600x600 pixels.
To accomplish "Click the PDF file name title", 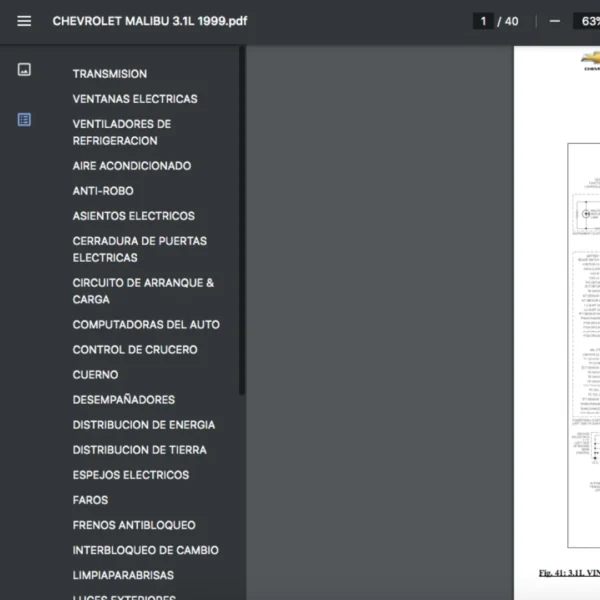I will [x=150, y=21].
